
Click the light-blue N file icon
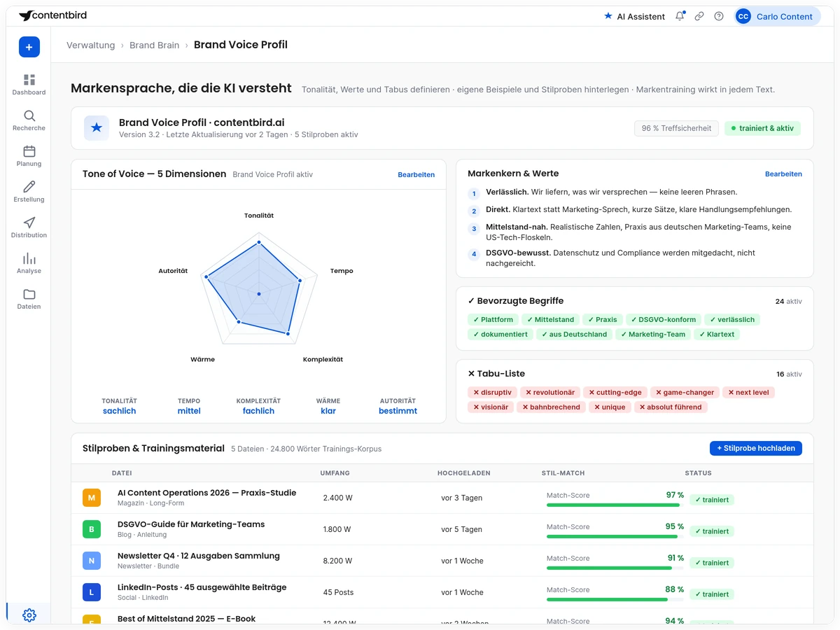coord(92,561)
